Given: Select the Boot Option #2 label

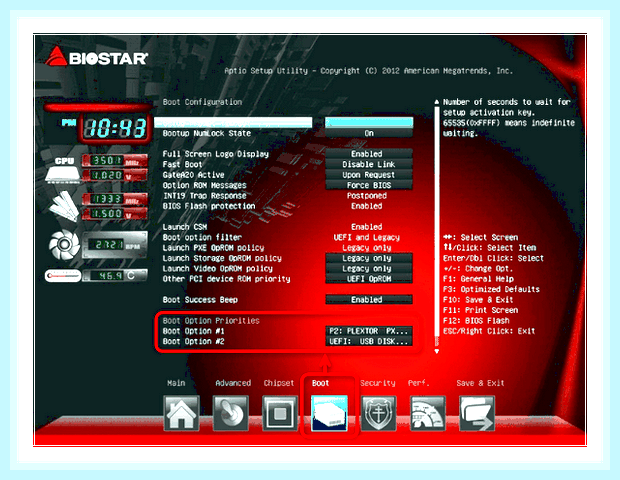Looking at the screenshot, I should point(193,341).
